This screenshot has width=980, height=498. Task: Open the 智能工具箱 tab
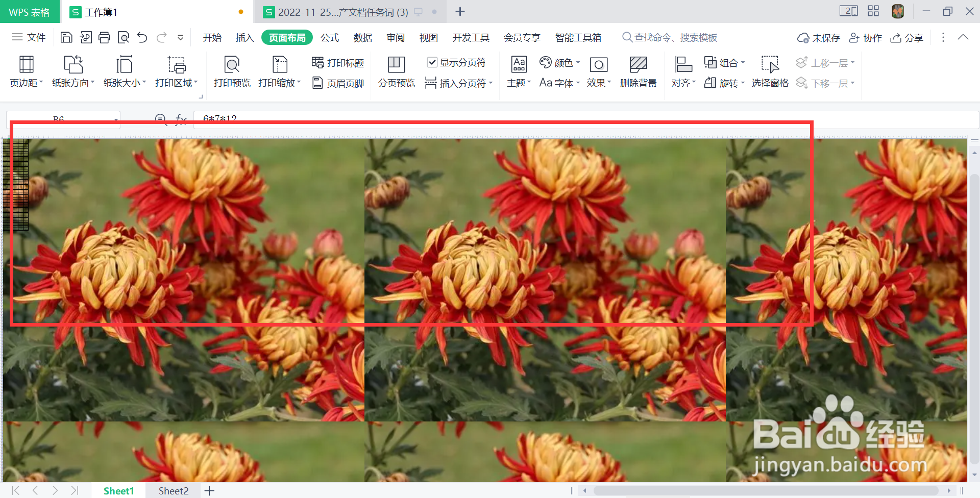tap(578, 38)
